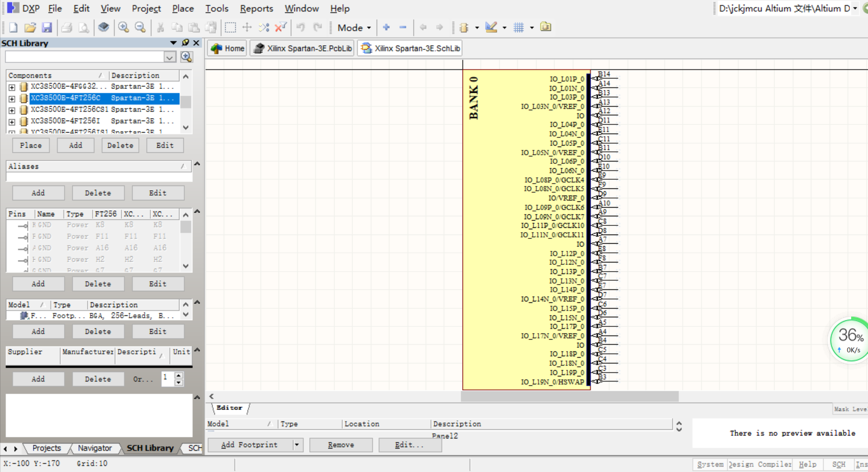This screenshot has width=868, height=472.
Task: Remove a component part with the minus icon
Action: coord(403,27)
